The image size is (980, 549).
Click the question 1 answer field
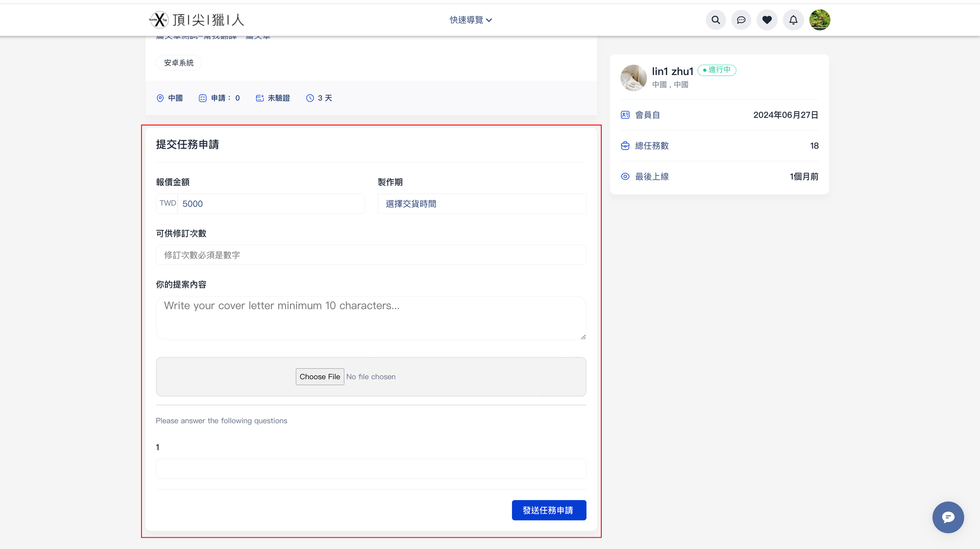click(x=371, y=469)
